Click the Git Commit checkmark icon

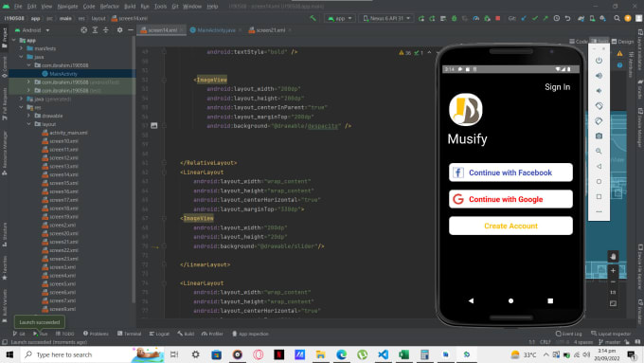point(535,18)
